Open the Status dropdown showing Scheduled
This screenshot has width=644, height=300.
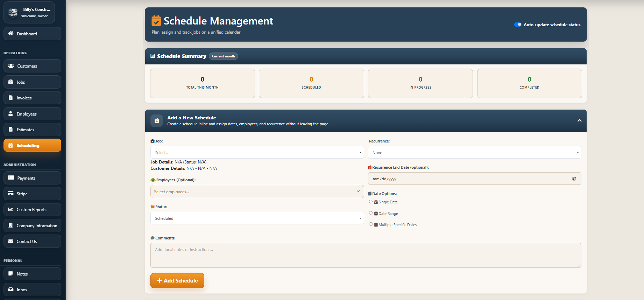pos(257,218)
